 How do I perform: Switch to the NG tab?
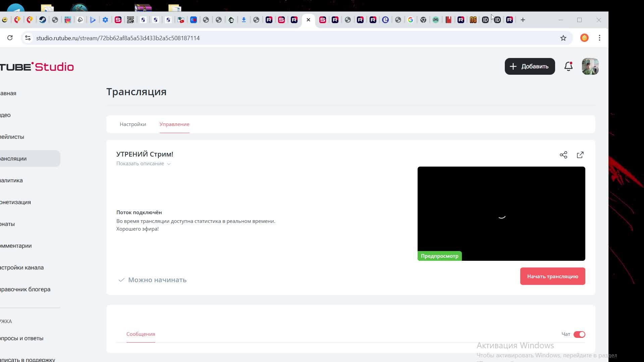473,20
